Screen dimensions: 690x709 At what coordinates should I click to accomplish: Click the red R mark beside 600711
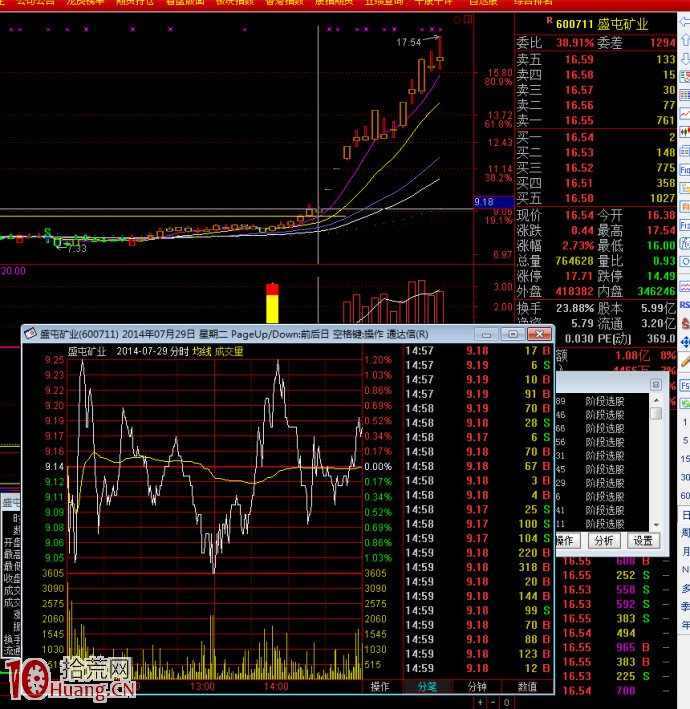click(549, 20)
